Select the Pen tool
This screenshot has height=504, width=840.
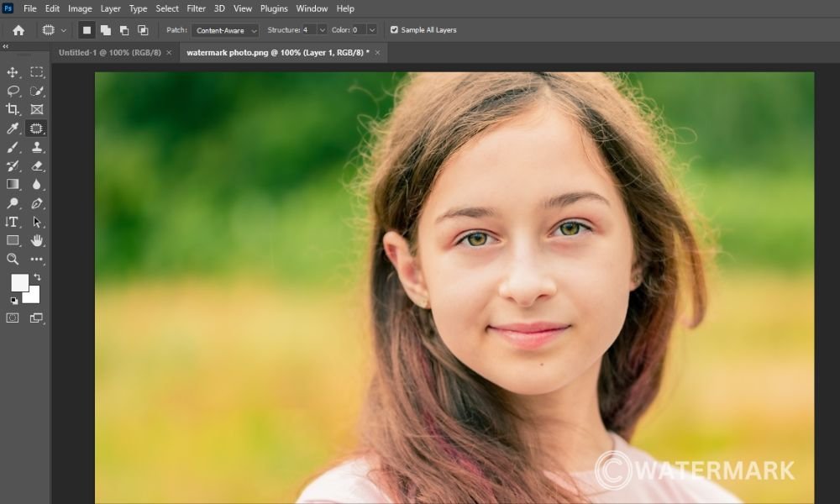click(x=36, y=203)
